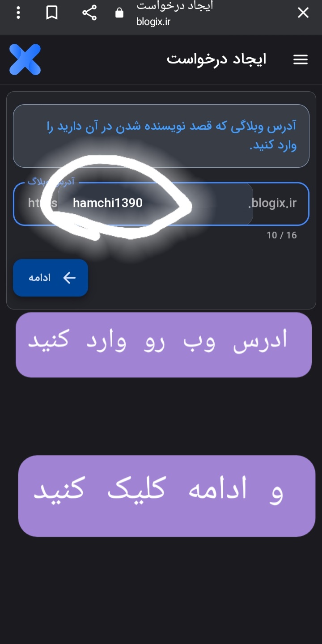Tap the purple و ادامه کلیک کنید note
Image resolution: width=322 pixels, height=644 pixels.
point(166,496)
